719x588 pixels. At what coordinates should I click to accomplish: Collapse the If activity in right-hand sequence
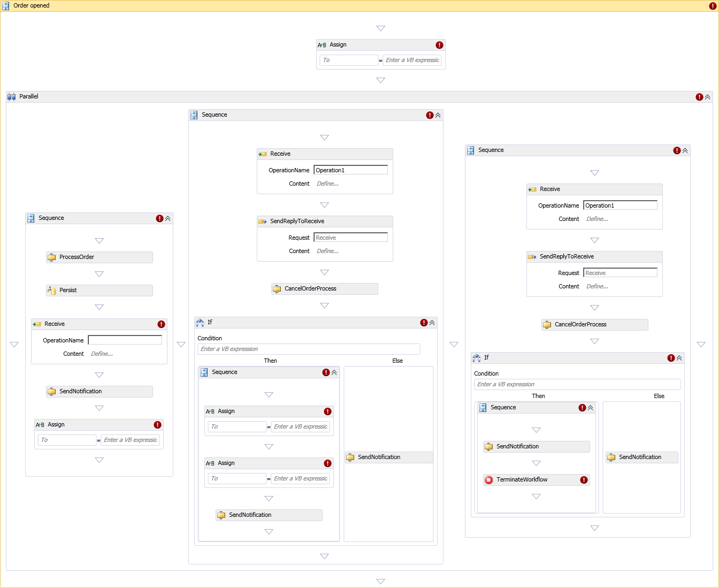coord(679,358)
